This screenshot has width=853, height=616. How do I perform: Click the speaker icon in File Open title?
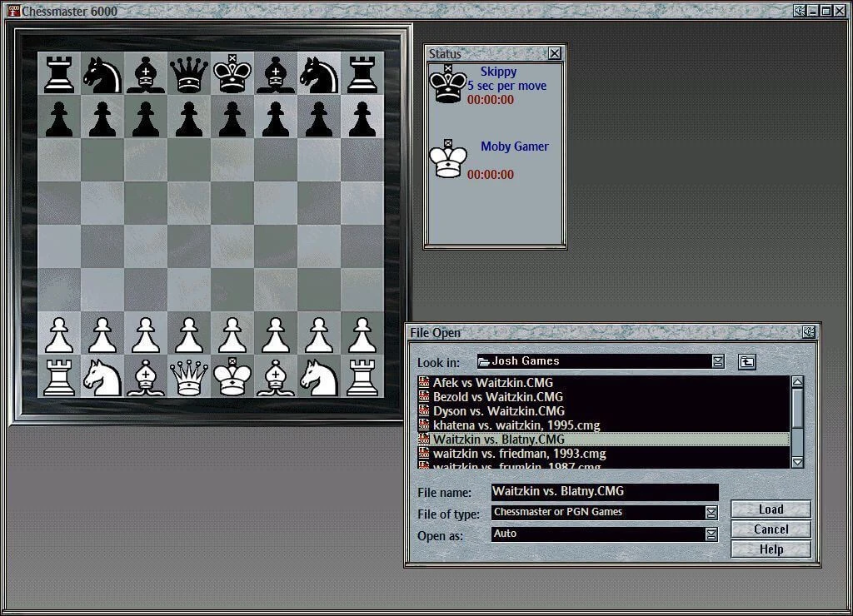tap(809, 331)
